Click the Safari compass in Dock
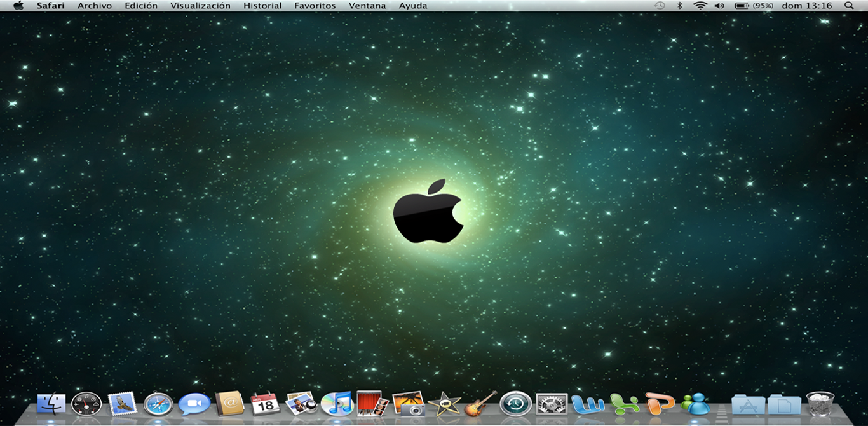The width and height of the screenshot is (868, 426). (158, 404)
